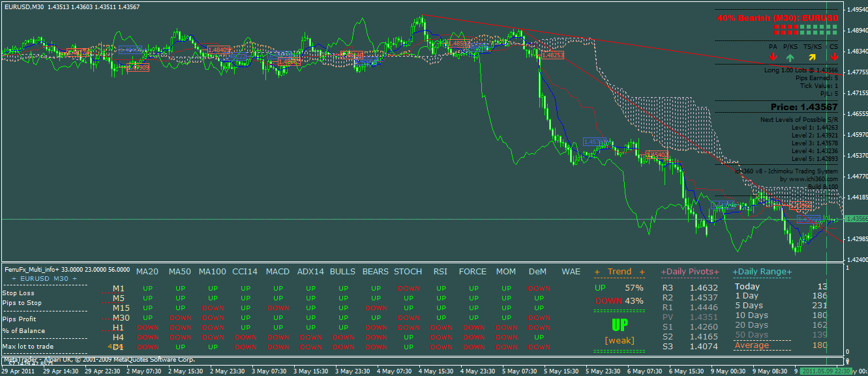Click the FORCE column header

(x=473, y=272)
